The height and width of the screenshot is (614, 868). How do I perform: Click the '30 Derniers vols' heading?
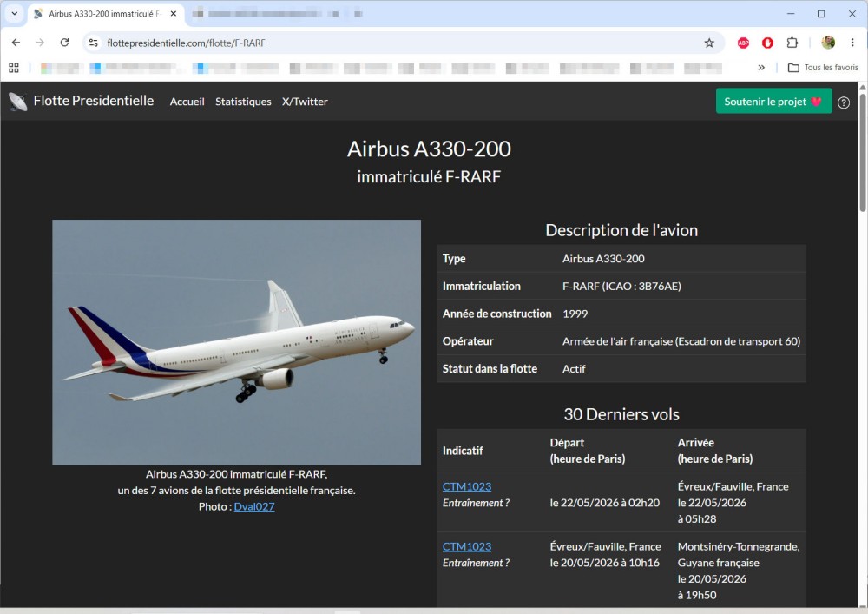pos(621,414)
